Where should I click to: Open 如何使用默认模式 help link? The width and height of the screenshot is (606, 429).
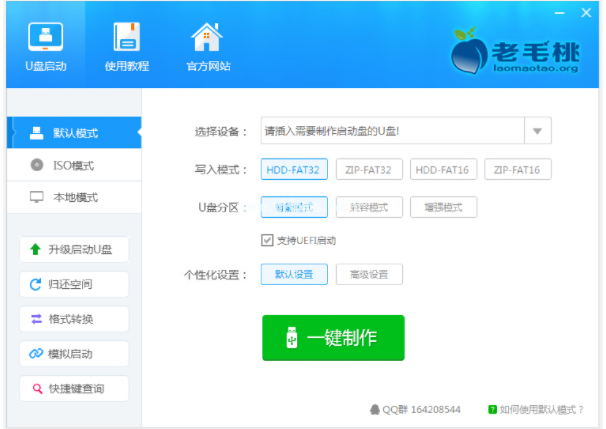click(x=541, y=410)
